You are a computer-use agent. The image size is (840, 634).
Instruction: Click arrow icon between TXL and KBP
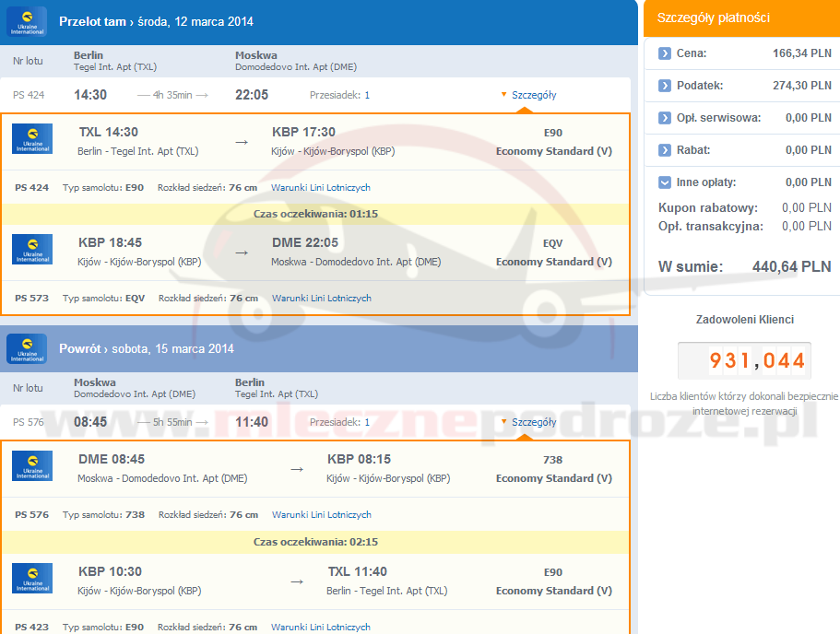pyautogui.click(x=242, y=142)
